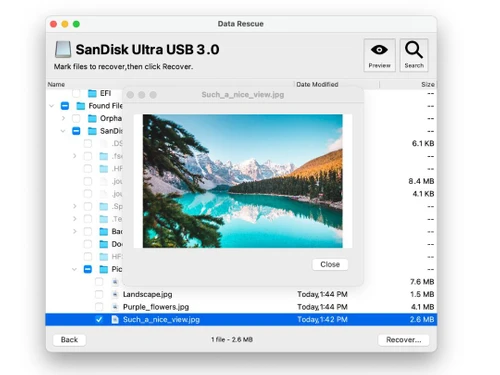500x375 pixels.
Task: Select the Such_a_nice_view.jpg name in list
Action: pyautogui.click(x=161, y=319)
